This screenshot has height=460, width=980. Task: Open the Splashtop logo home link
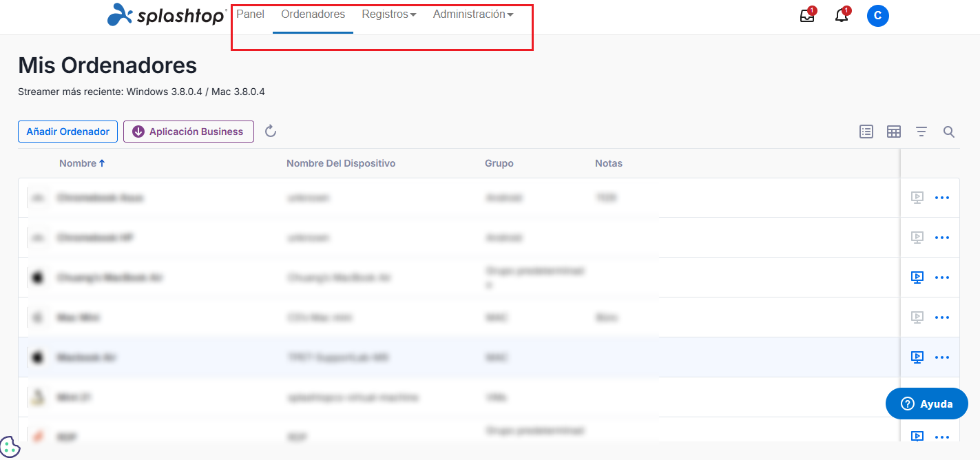click(167, 14)
